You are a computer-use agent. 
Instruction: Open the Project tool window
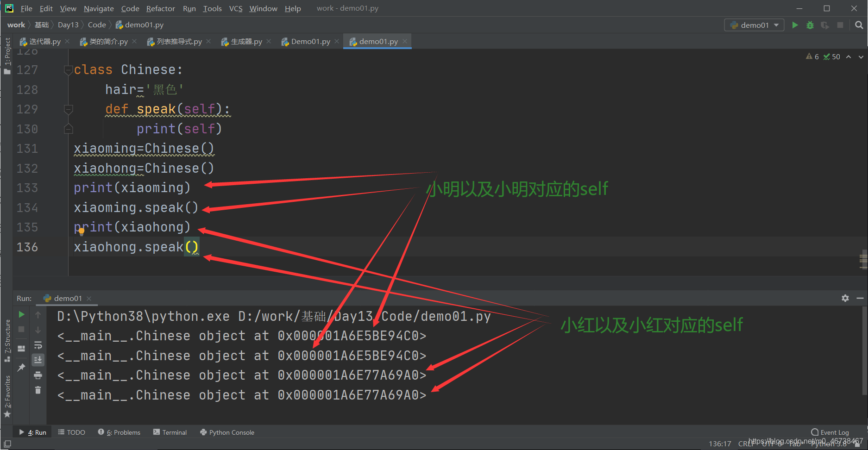pyautogui.click(x=7, y=56)
